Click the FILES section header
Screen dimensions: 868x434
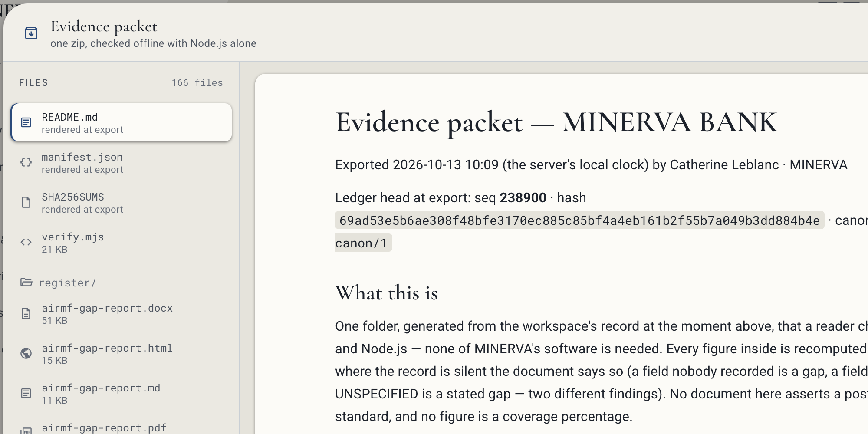[33, 83]
